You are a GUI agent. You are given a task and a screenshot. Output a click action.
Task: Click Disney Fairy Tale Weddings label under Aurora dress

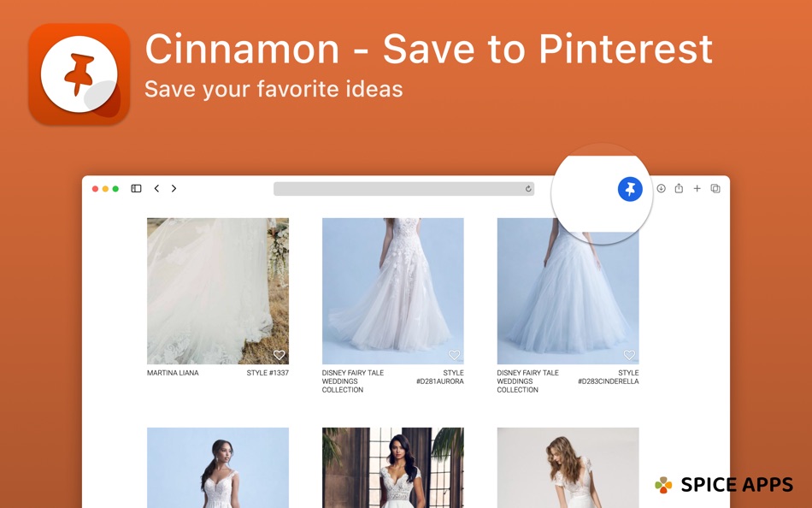click(353, 381)
